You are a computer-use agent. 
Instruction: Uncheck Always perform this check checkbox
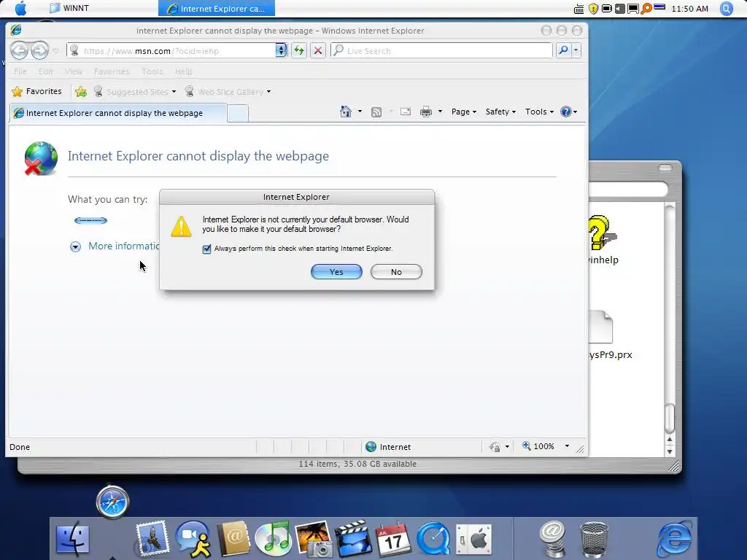[x=206, y=249]
